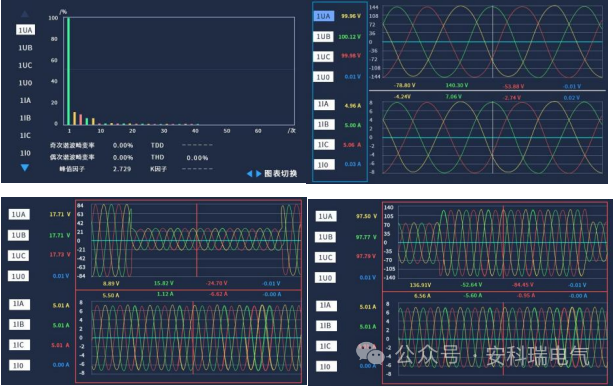Click the cursor value -52.64 V
The image size is (614, 387).
pyautogui.click(x=471, y=285)
